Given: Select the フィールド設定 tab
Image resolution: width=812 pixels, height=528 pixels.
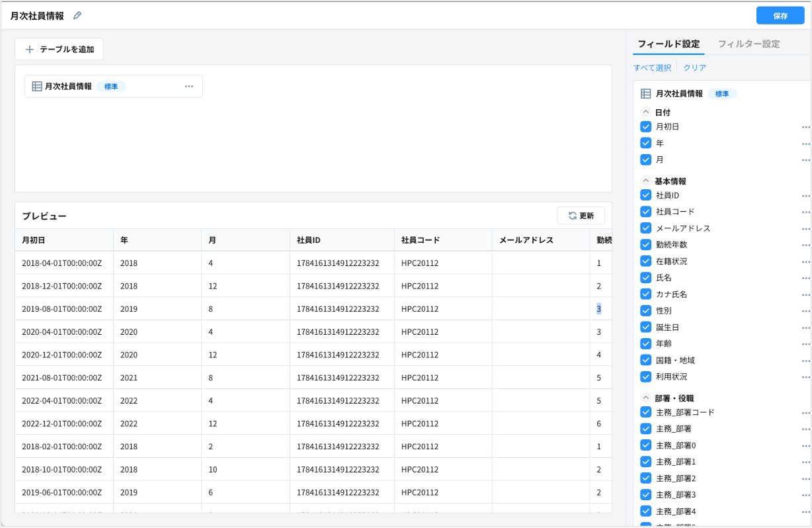Looking at the screenshot, I should [x=668, y=44].
